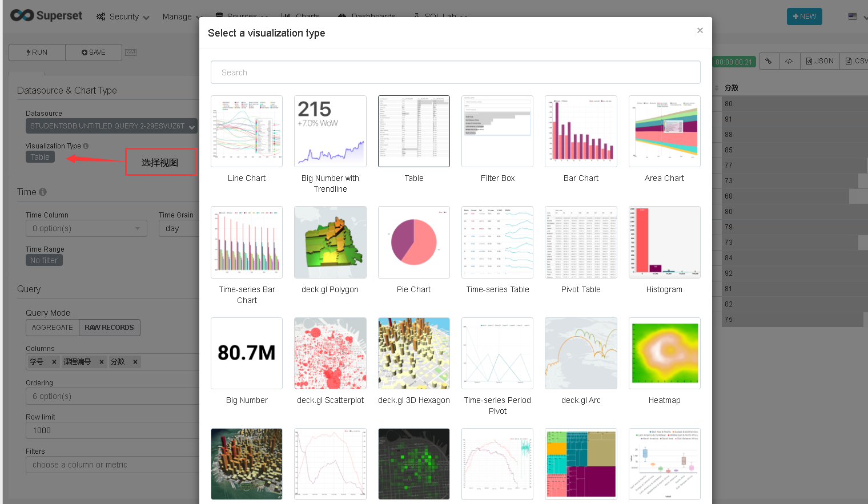This screenshot has width=868, height=504.
Task: Pick the Filter Box visualization
Action: 497,131
